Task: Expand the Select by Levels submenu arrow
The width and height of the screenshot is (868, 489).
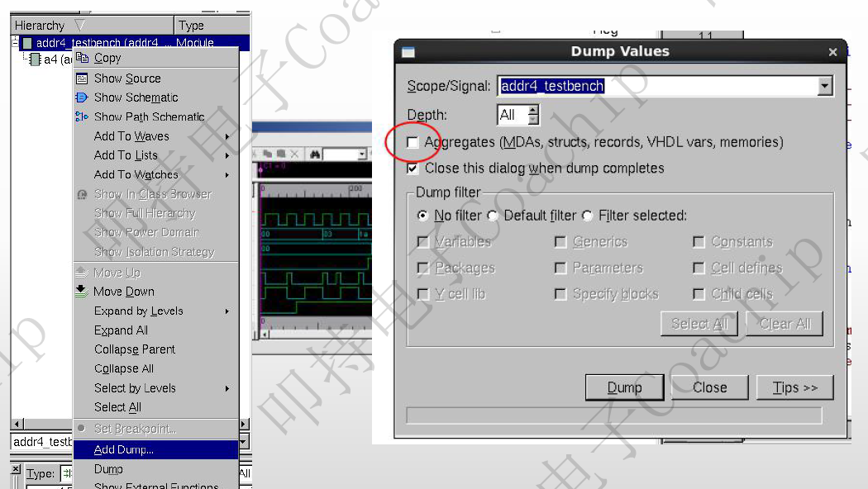Action: (227, 389)
